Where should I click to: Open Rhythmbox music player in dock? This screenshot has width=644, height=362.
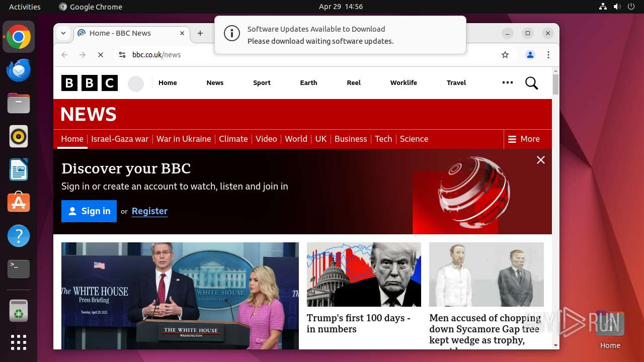pyautogui.click(x=19, y=136)
